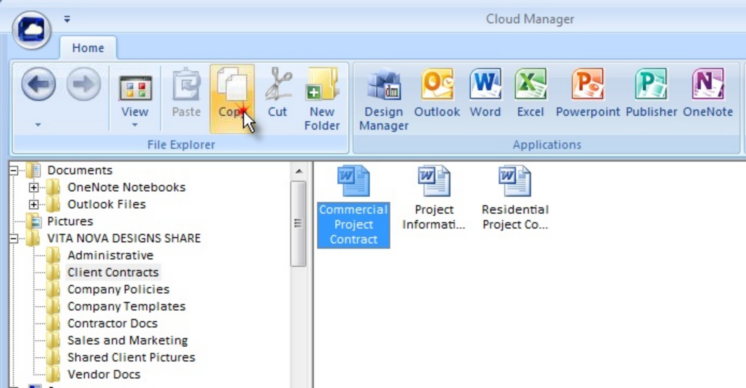746x388 pixels.
Task: Open the quick access toolbar dropdown arrow
Action: click(x=67, y=19)
